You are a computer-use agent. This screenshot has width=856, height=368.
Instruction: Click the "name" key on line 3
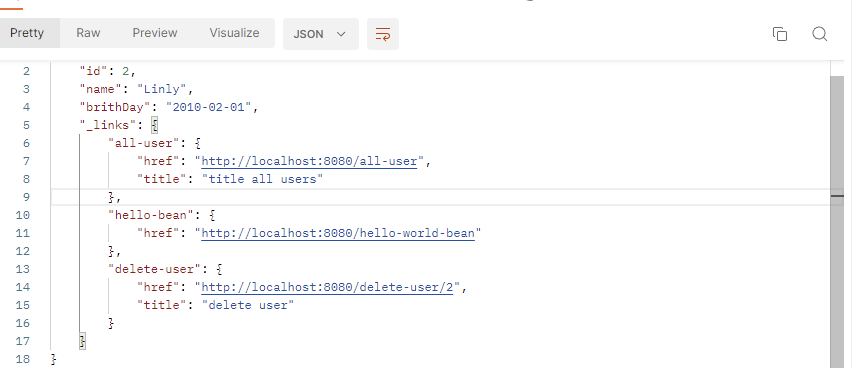[101, 89]
